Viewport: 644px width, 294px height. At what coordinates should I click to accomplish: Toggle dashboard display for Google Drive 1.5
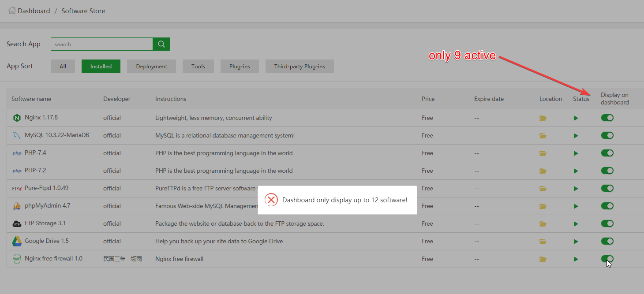pyautogui.click(x=607, y=241)
